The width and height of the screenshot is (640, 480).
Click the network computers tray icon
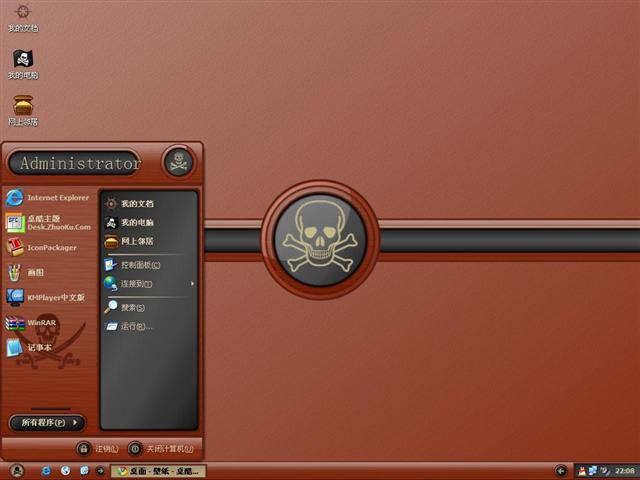click(x=593, y=471)
